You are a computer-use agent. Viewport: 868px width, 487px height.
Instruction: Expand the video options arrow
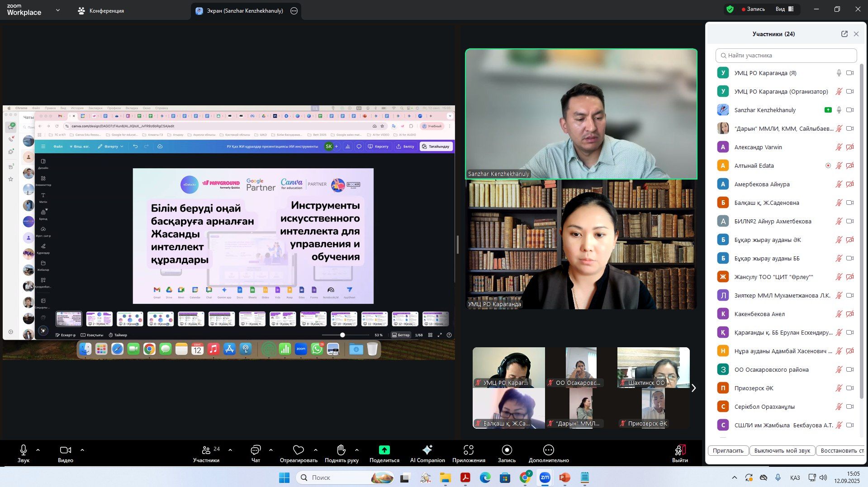[82, 450]
